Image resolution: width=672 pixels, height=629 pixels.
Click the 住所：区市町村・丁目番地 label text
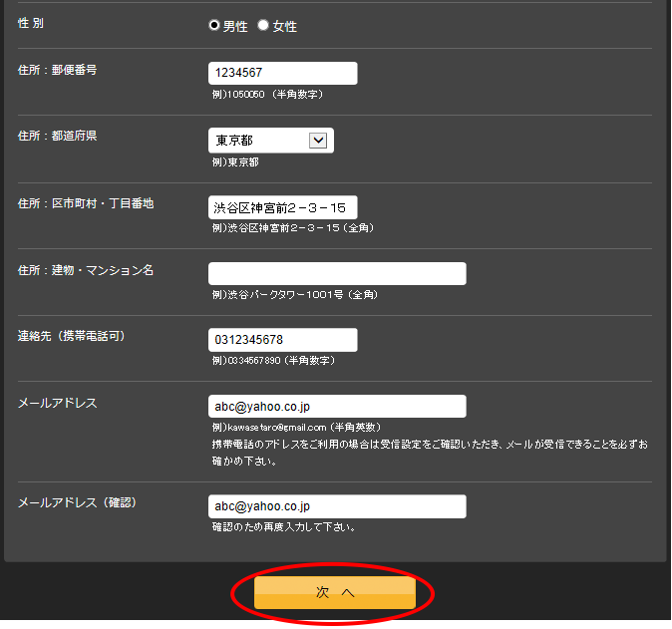click(x=86, y=203)
